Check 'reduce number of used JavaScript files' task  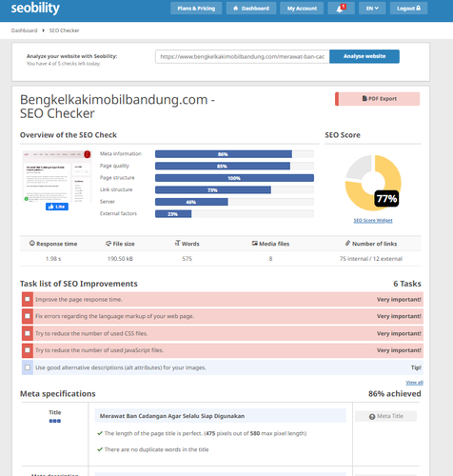point(28,350)
